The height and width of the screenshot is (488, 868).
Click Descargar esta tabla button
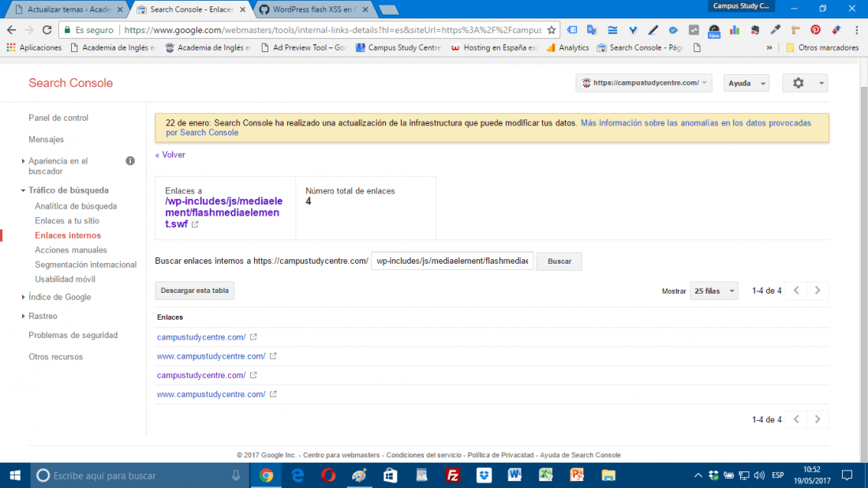click(x=194, y=291)
